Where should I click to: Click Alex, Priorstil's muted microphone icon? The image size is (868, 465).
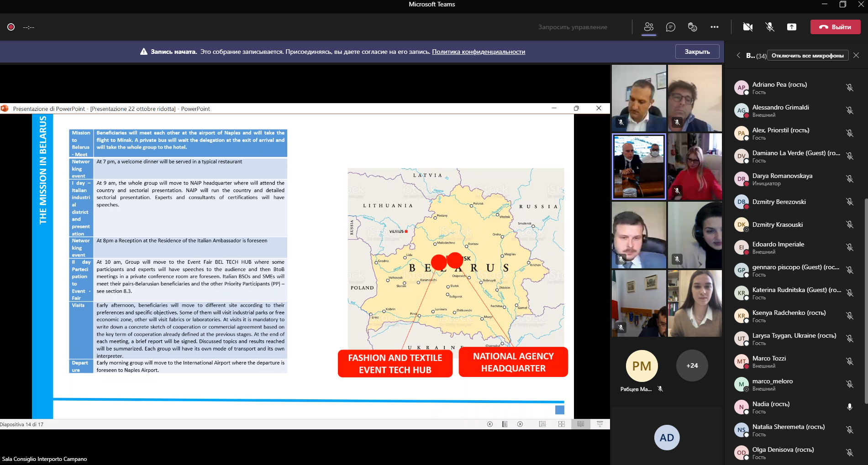[x=849, y=133]
